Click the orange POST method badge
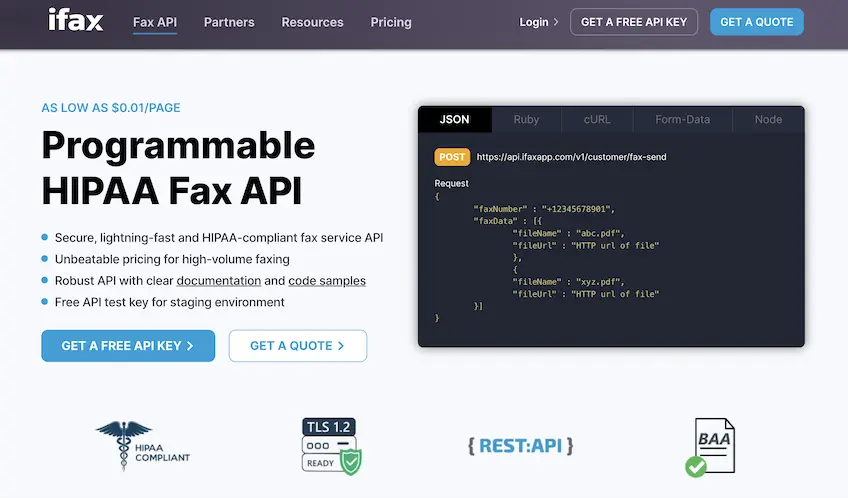848x498 pixels. 452,157
